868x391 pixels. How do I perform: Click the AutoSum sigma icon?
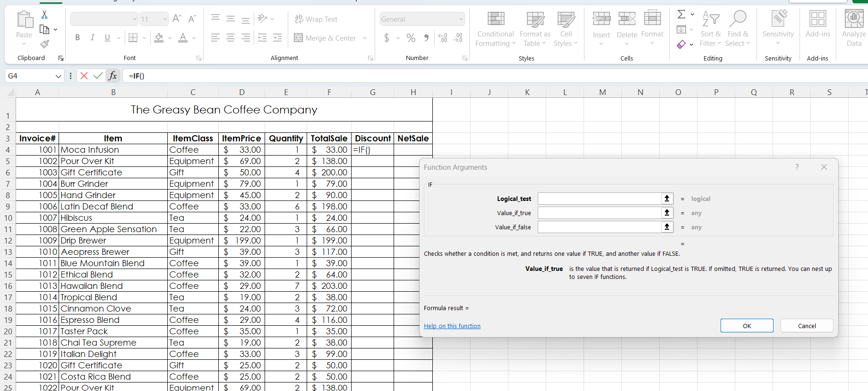coord(681,15)
